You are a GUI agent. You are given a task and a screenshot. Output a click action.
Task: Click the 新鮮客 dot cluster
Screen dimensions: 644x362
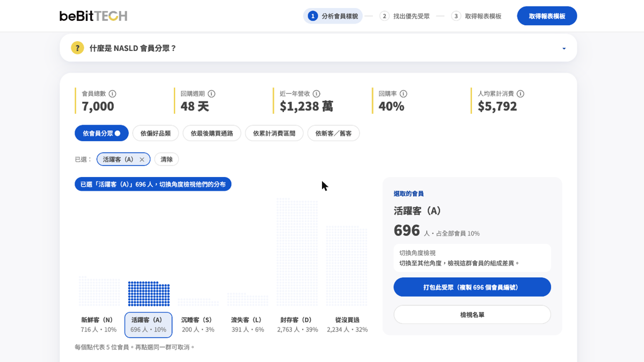coord(99,292)
